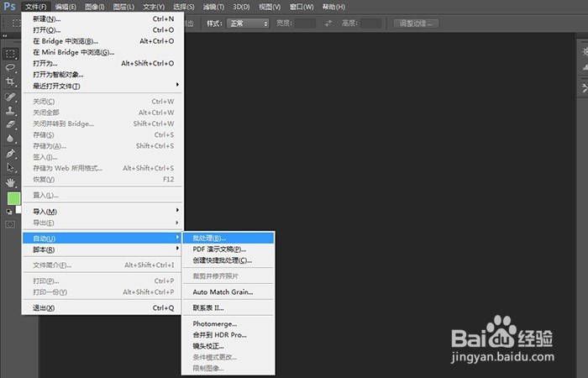
Task: Expand the 脚本(R) submenu
Action: point(102,249)
